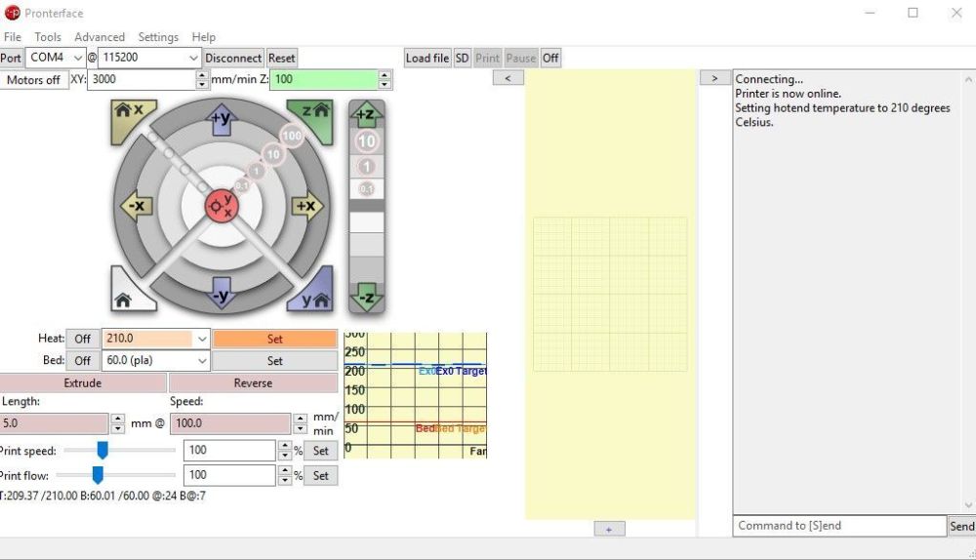
Task: Turn off the heated bed
Action: pos(83,360)
